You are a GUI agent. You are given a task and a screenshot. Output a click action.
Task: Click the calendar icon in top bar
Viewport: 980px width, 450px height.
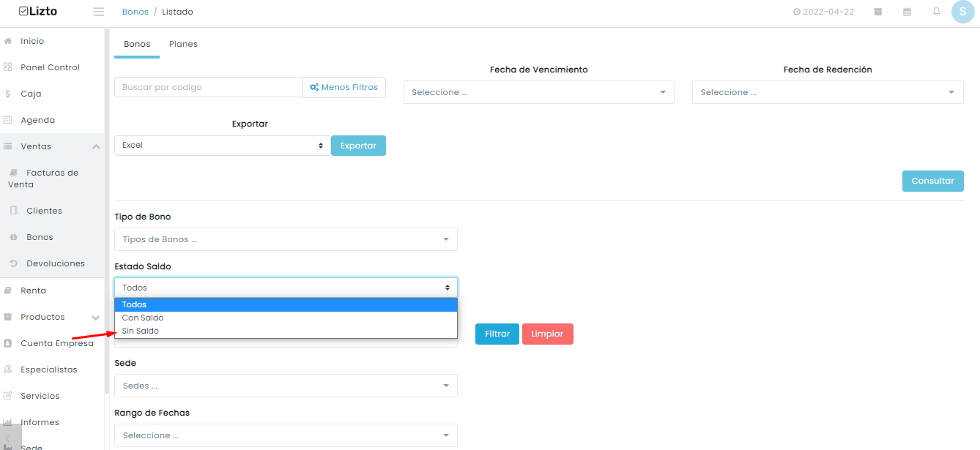pyautogui.click(x=907, y=12)
